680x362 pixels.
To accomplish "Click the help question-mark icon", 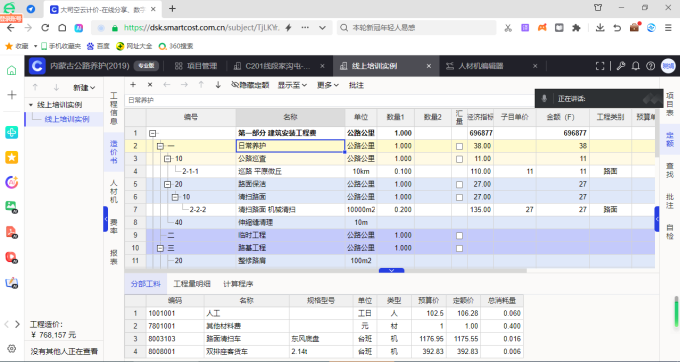I will [x=650, y=66].
